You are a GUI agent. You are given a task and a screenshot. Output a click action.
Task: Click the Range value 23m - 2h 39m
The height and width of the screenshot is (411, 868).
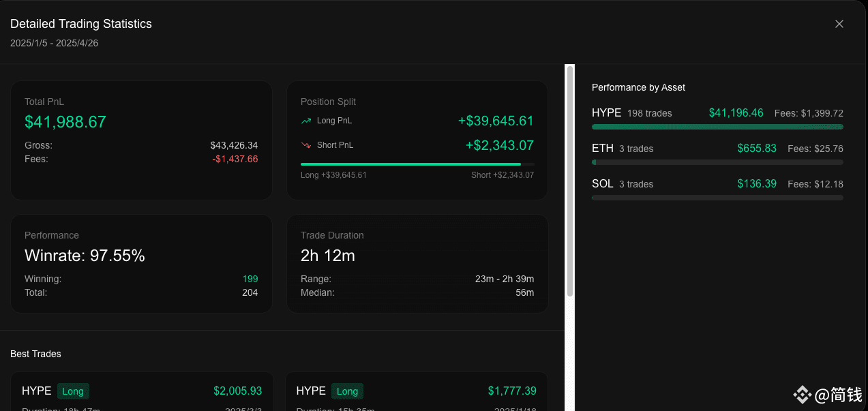[505, 279]
